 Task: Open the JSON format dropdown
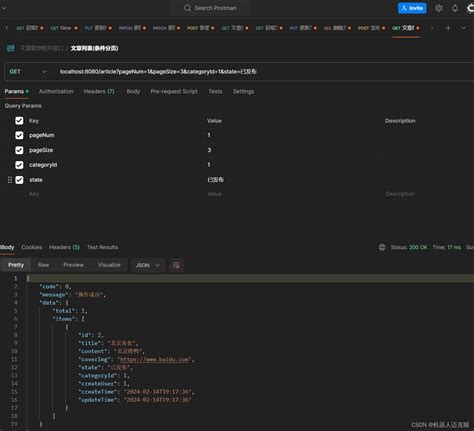(x=148, y=265)
